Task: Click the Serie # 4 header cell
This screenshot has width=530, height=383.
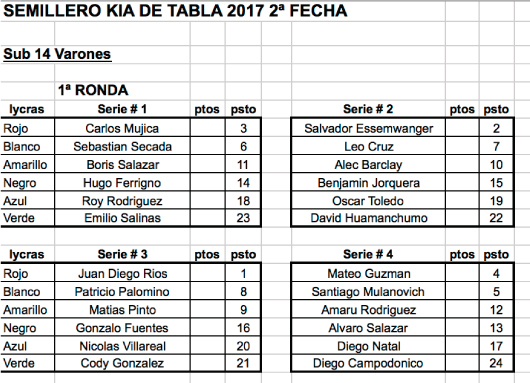Action: click(368, 254)
